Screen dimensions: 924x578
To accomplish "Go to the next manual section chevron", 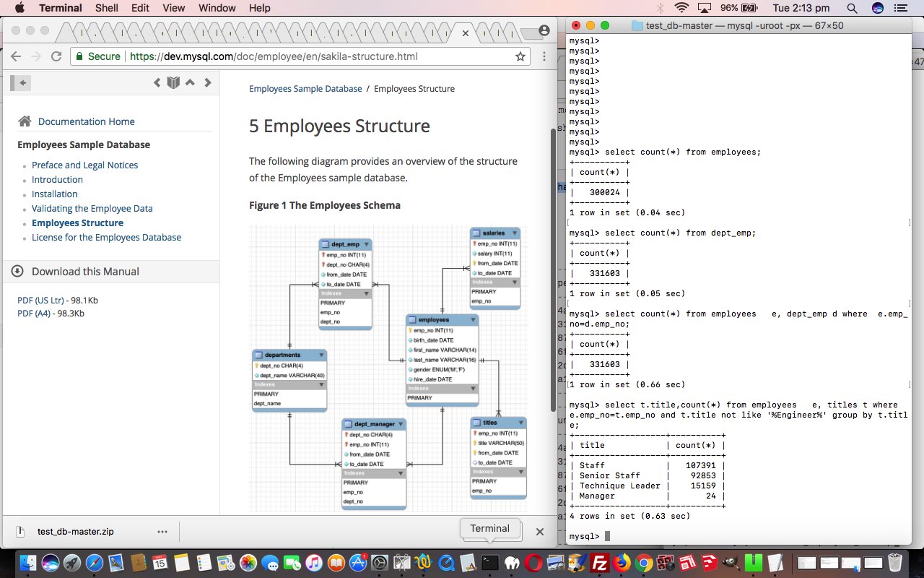I will tap(208, 82).
